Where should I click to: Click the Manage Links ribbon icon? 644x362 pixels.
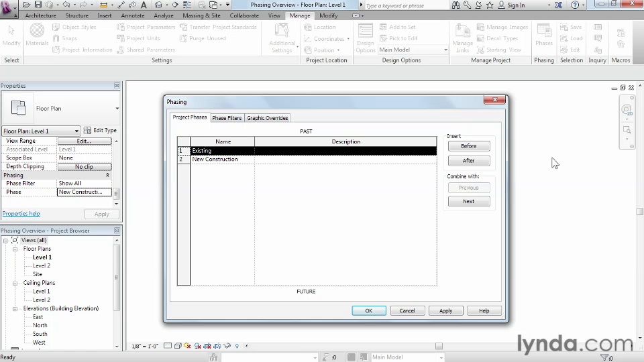click(462, 38)
